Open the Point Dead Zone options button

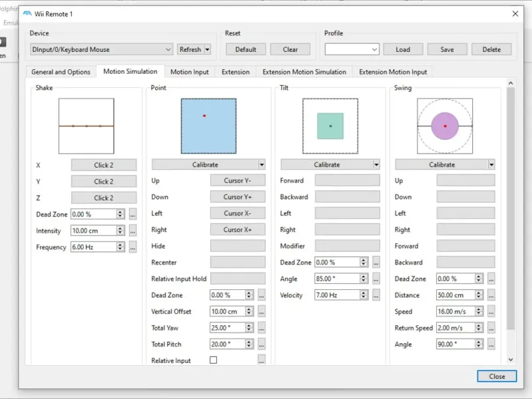[x=261, y=295]
